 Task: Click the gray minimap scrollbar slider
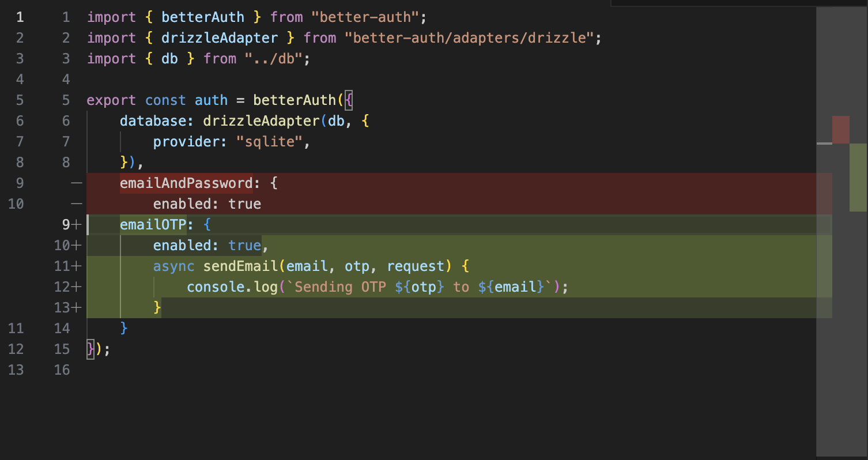tap(841, 232)
